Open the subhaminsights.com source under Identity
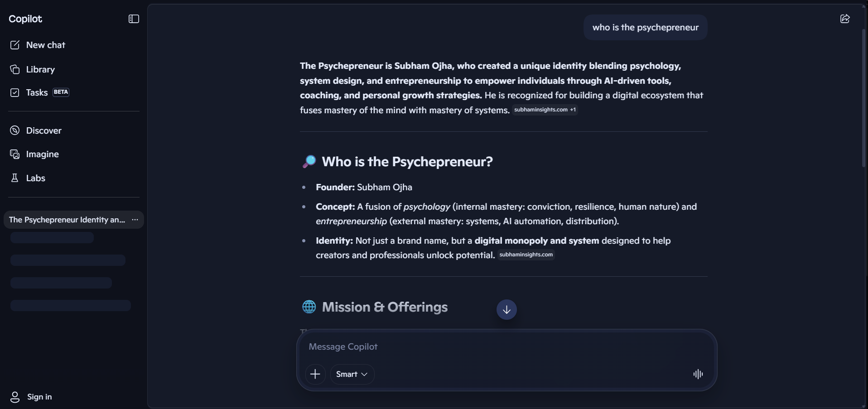 pos(526,255)
